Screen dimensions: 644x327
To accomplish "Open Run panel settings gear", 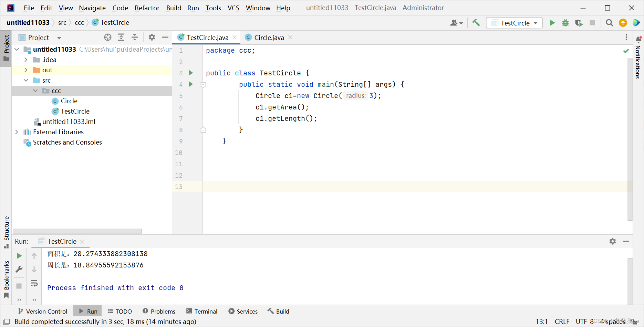I will pos(613,241).
